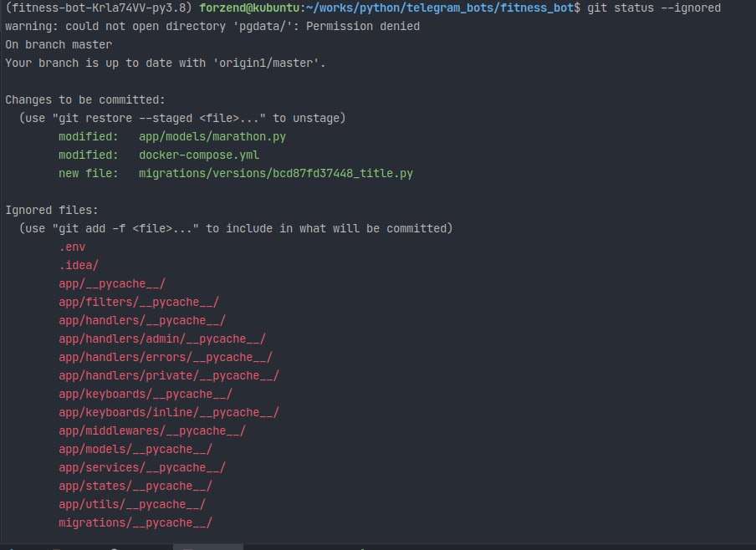Click the 'On branch master' line
Viewport: 756px width, 550px height.
click(x=59, y=45)
